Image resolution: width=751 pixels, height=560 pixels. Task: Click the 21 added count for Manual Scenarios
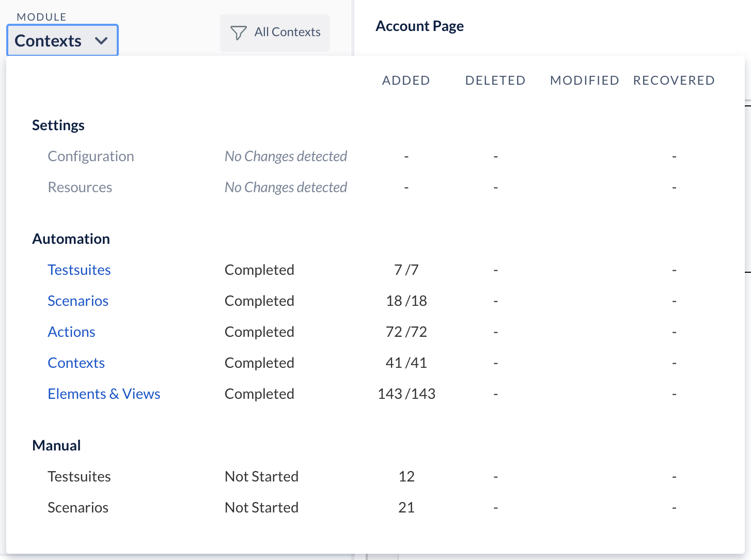406,507
